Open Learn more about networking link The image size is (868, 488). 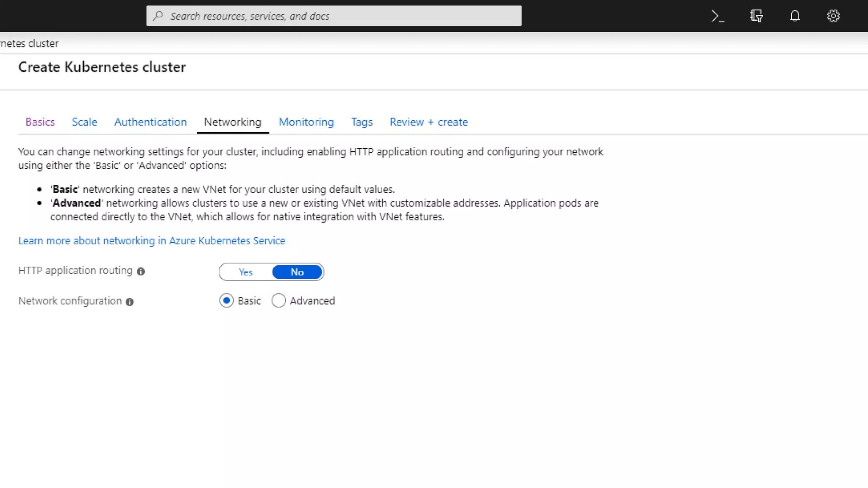point(152,241)
